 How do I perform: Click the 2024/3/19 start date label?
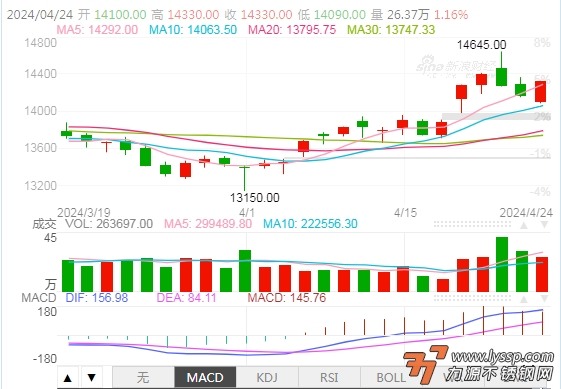coord(84,213)
